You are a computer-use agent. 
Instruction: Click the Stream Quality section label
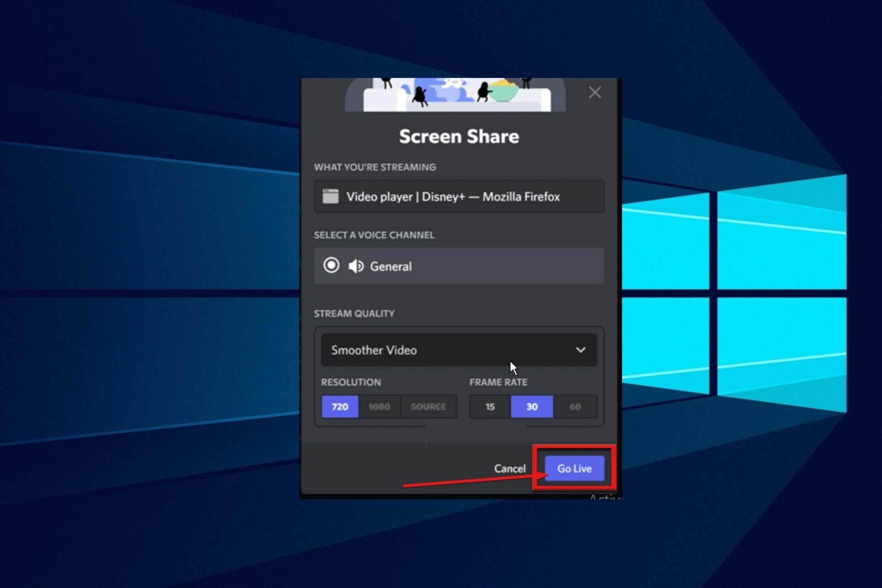[x=354, y=313]
